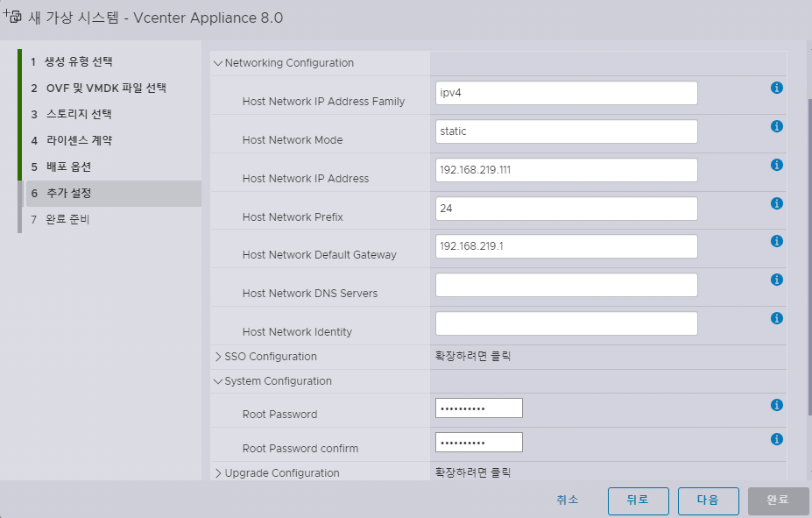Expand the Upgrade Configuration section
This screenshot has height=518, width=812.
point(218,473)
